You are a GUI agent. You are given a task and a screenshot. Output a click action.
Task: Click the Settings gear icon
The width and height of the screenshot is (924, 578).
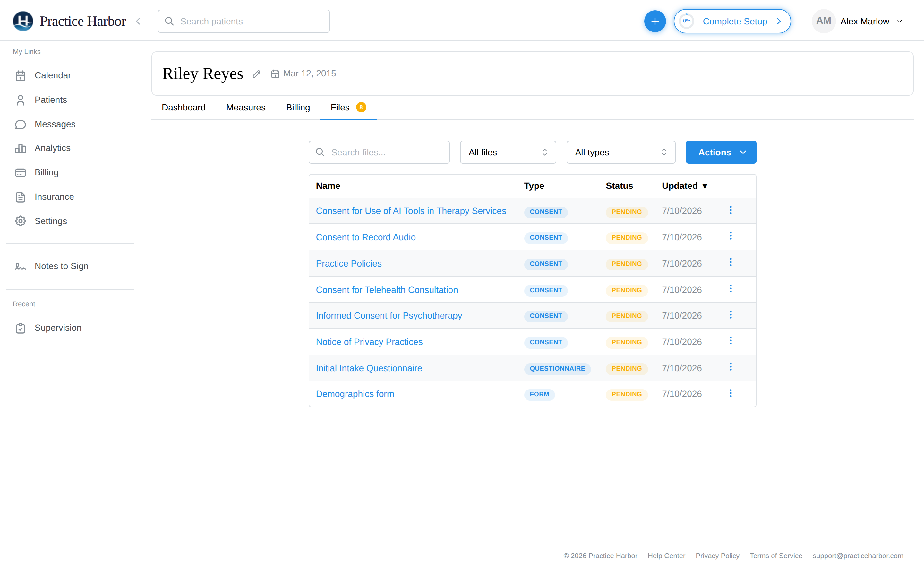pyautogui.click(x=21, y=221)
